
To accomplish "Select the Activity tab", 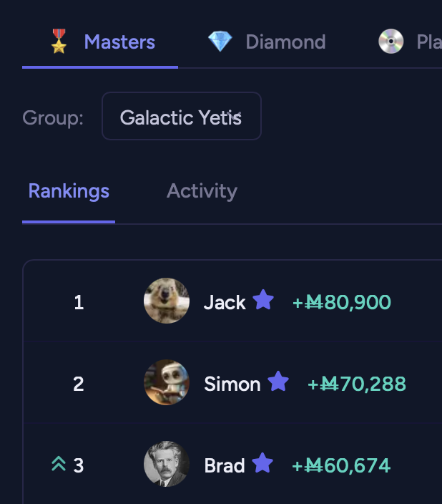I will (202, 191).
